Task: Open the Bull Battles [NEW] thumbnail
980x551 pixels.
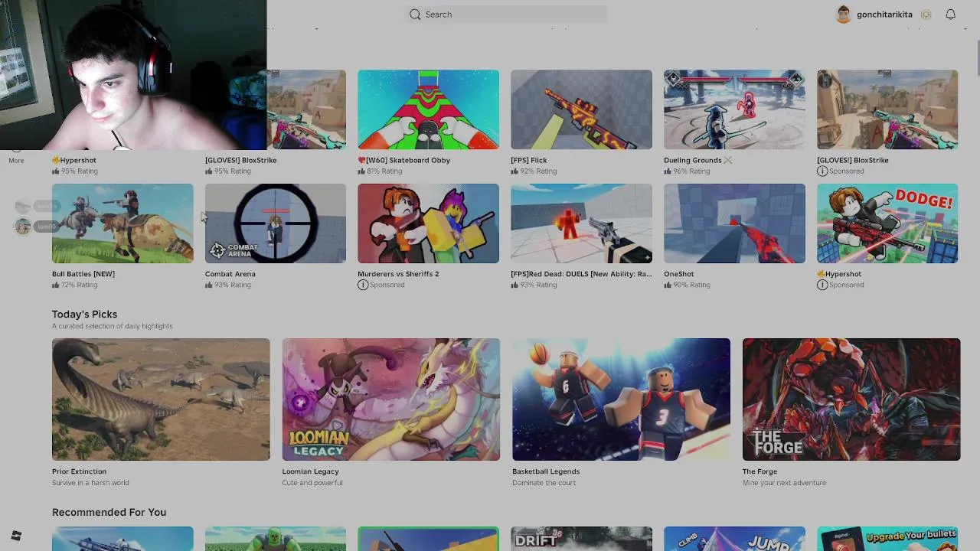Action: pyautogui.click(x=122, y=223)
